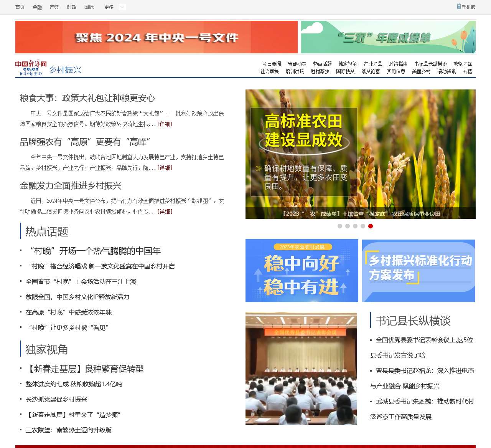
Task: Open 国际扶贫 navigation link
Action: click(x=345, y=71)
